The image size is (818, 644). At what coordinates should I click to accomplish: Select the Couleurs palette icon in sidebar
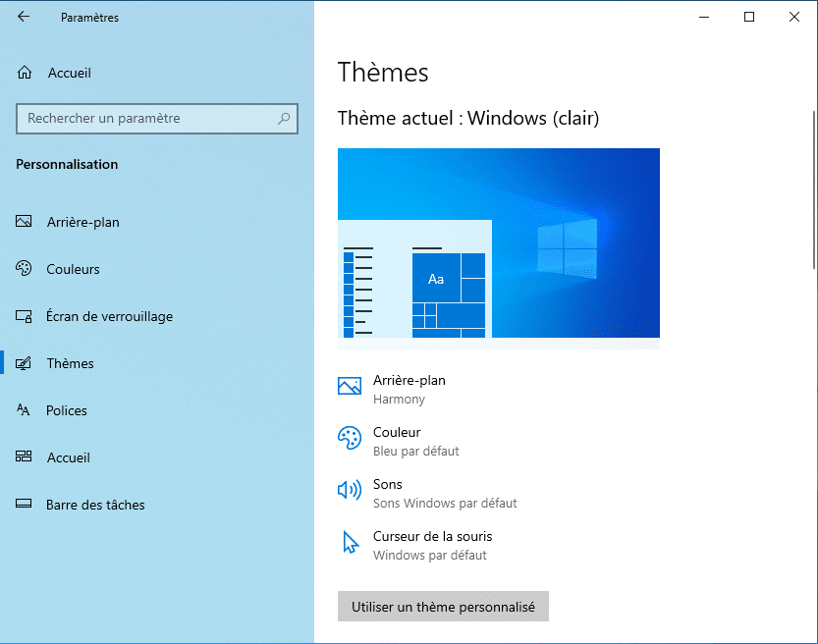pos(24,269)
